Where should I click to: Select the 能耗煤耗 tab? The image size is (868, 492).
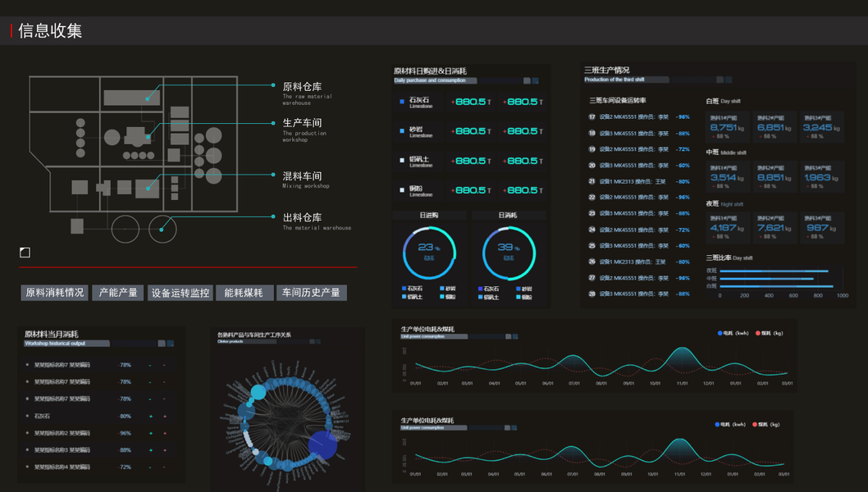(244, 293)
